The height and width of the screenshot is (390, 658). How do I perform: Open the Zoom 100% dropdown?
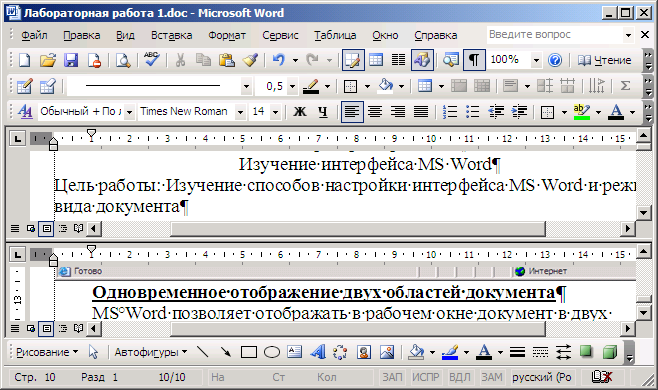point(536,60)
